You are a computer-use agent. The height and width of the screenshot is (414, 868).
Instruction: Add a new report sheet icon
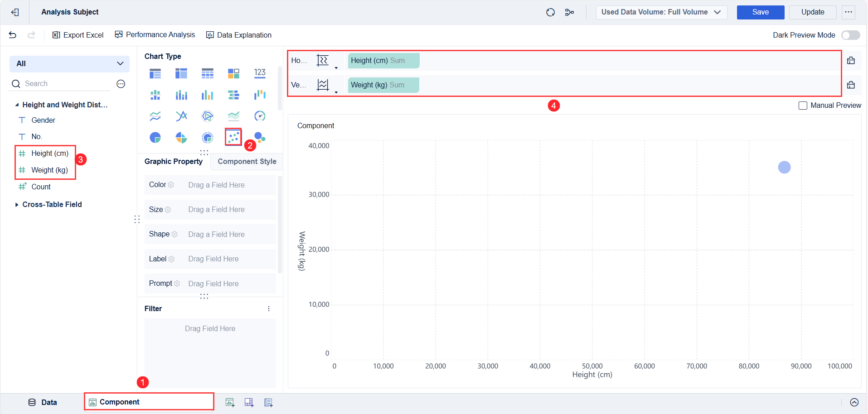point(268,402)
